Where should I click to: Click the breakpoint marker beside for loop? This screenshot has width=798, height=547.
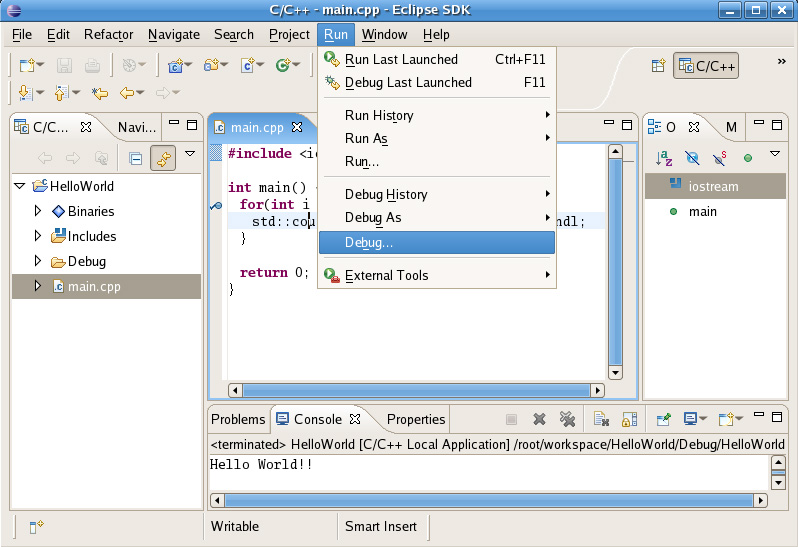point(216,206)
